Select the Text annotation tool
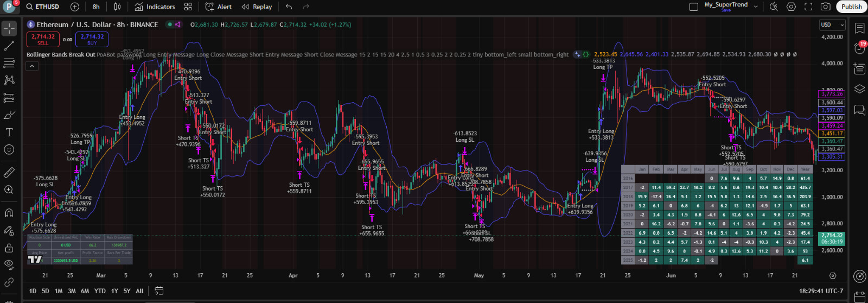The image size is (868, 303). 9,132
